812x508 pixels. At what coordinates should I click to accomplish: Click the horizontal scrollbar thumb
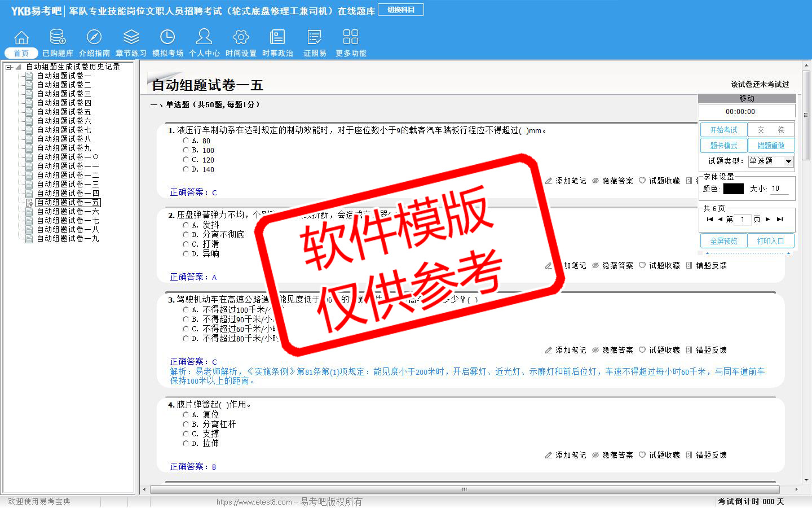pos(465,489)
